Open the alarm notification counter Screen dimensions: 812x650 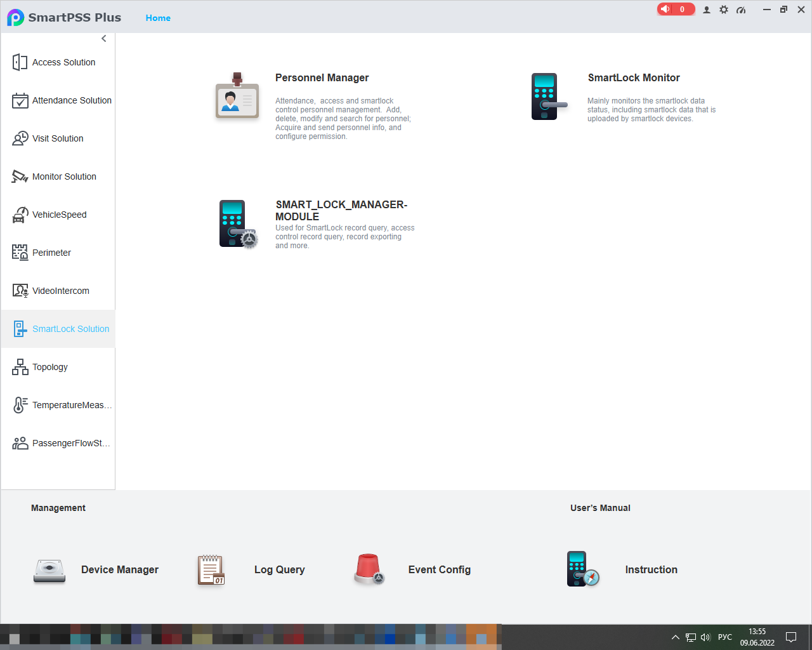coord(676,9)
